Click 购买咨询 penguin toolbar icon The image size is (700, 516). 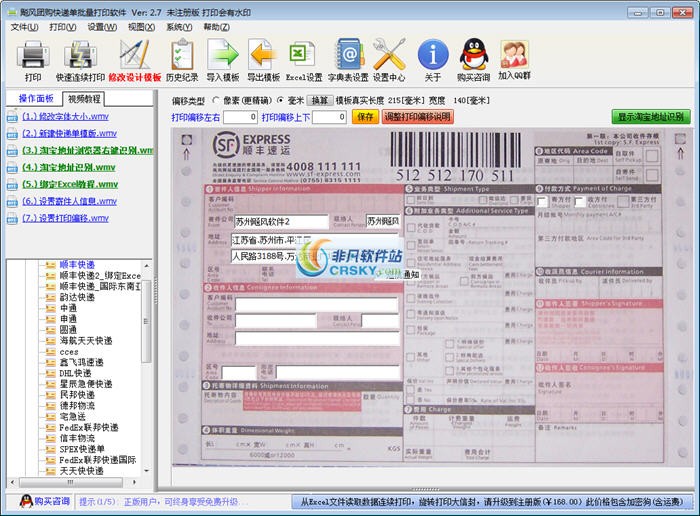pyautogui.click(x=474, y=62)
